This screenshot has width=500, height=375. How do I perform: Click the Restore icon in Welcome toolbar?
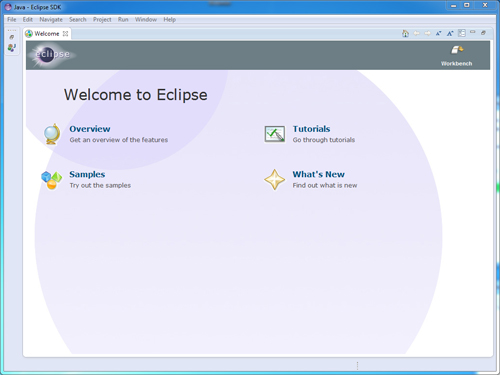coord(483,32)
